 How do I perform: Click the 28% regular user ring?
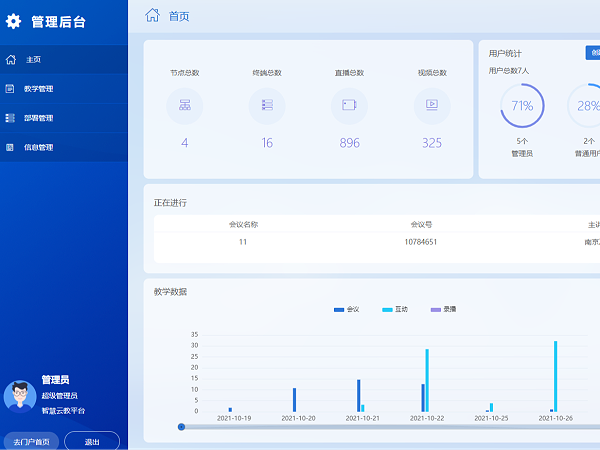tap(584, 106)
